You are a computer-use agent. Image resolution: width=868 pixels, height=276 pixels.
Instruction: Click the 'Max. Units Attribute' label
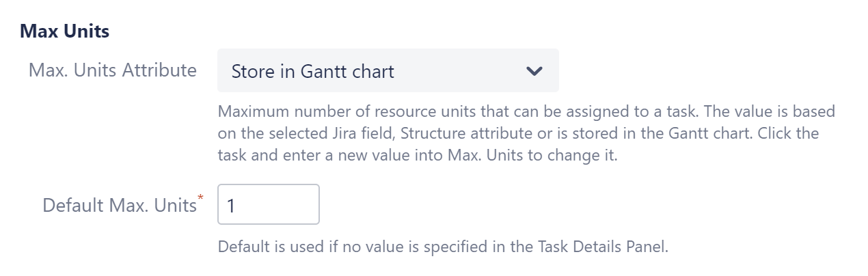click(x=112, y=70)
